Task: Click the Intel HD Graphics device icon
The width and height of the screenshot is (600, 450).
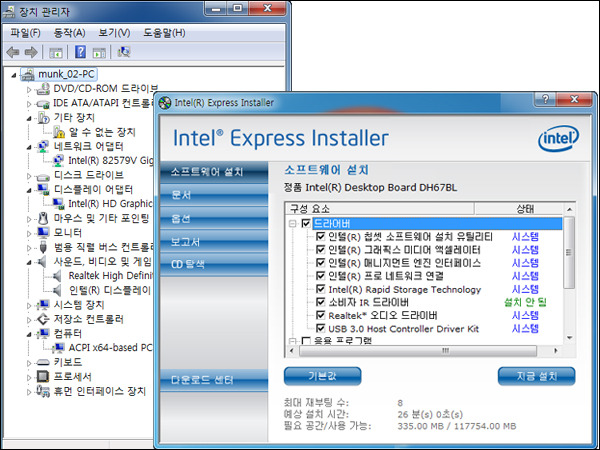Action: tap(58, 204)
